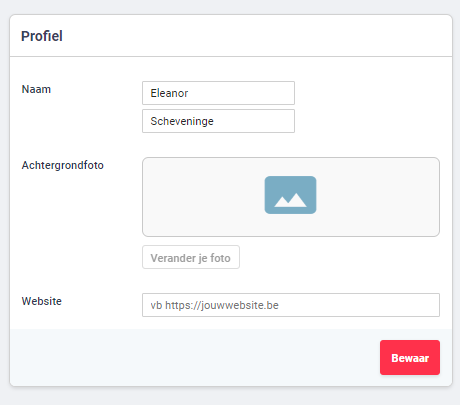Click empty space right of Eleanor text
The width and height of the screenshot is (460, 405).
click(x=240, y=93)
